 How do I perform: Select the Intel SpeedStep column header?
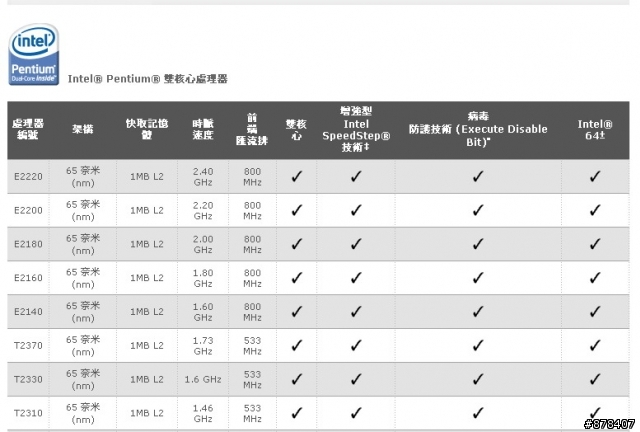[x=356, y=129]
